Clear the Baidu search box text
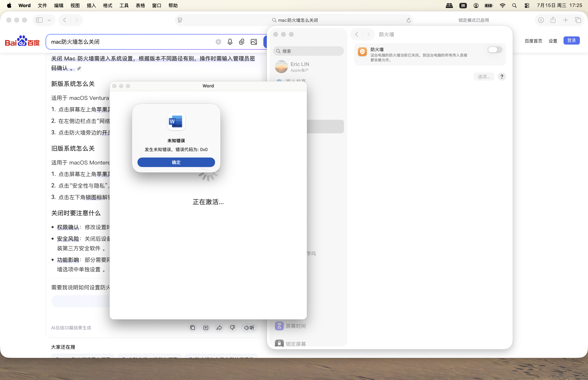The height and width of the screenshot is (380, 588). pos(218,42)
